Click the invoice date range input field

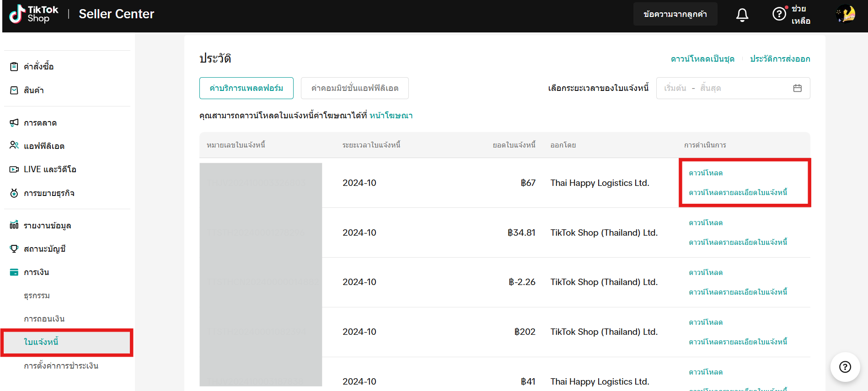coord(733,88)
